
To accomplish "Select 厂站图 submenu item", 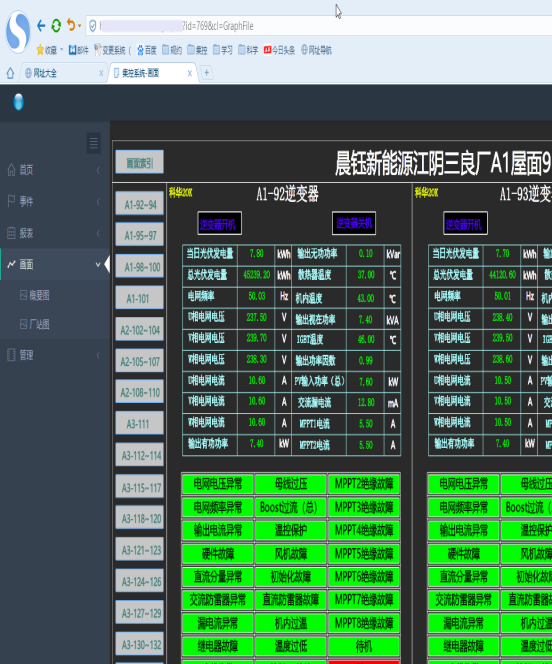I will (x=35, y=325).
